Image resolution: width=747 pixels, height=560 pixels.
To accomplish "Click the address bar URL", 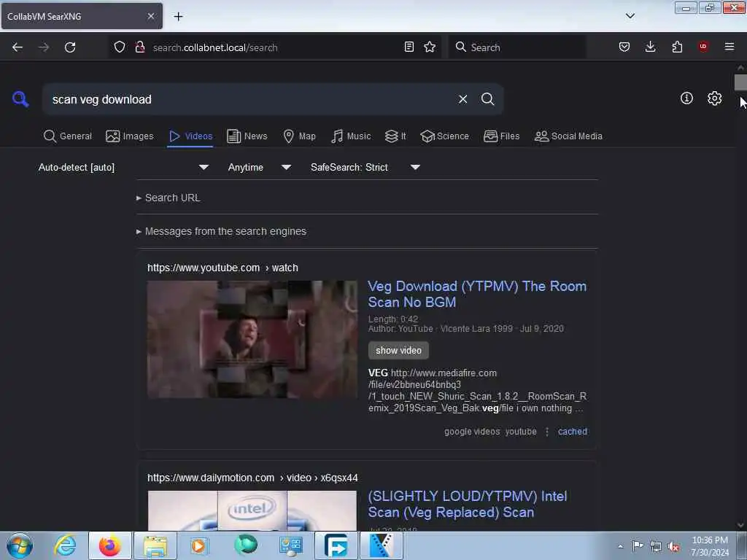I will (x=215, y=47).
